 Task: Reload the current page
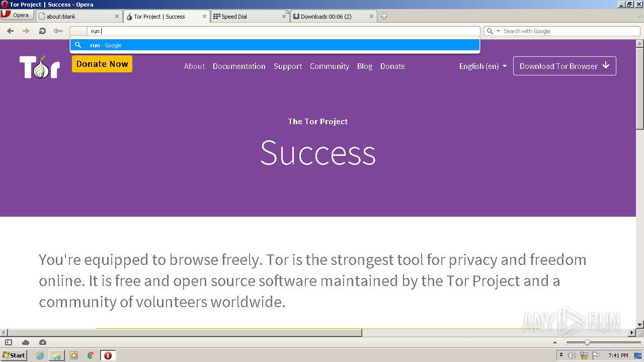point(42,31)
